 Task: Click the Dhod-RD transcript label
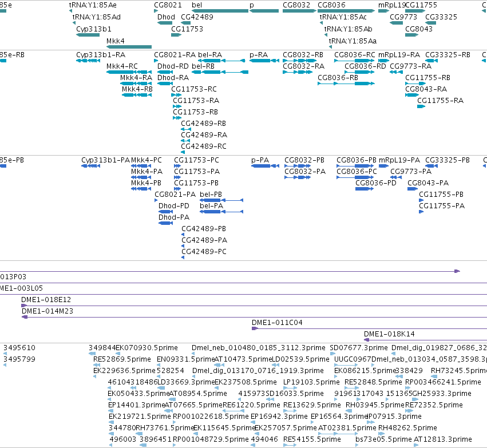pos(173,66)
